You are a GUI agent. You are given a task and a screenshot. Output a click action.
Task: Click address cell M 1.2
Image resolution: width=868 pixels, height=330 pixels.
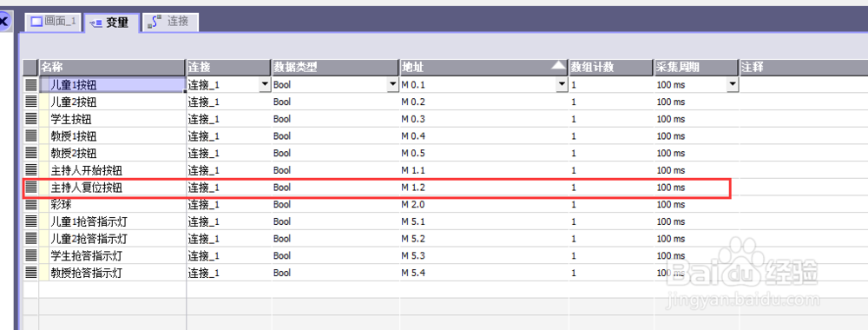click(x=484, y=188)
